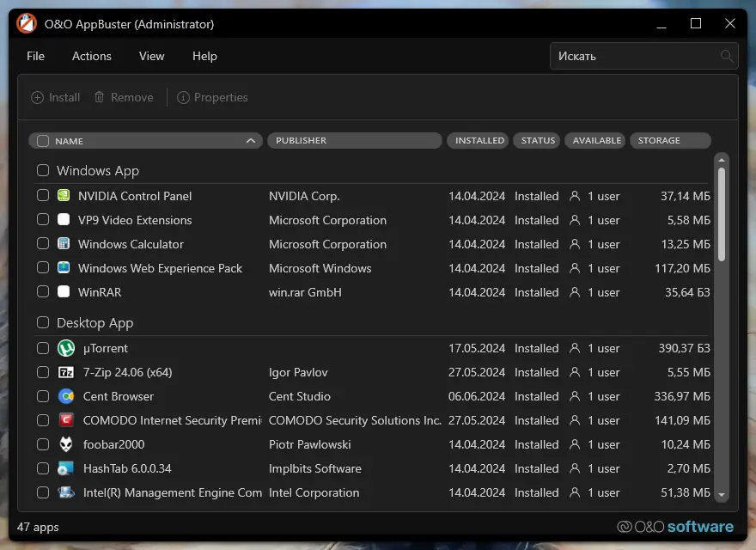
Task: Click the search magnifier icon
Action: tap(727, 57)
